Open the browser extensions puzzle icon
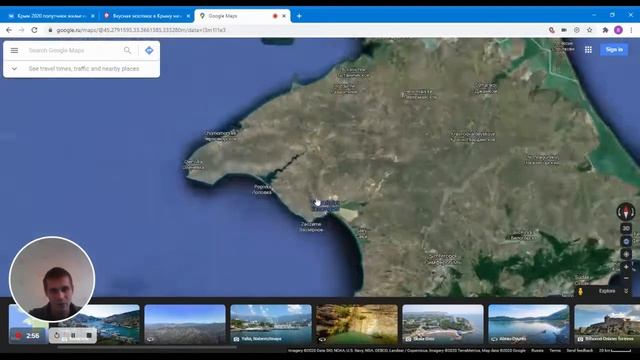This screenshot has height=360, width=640. coord(605,30)
